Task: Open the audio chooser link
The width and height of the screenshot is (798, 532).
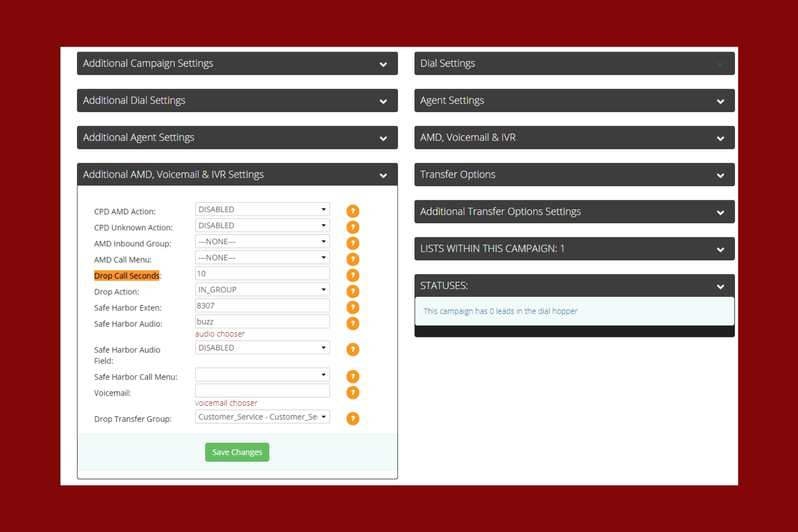Action: 220,334
